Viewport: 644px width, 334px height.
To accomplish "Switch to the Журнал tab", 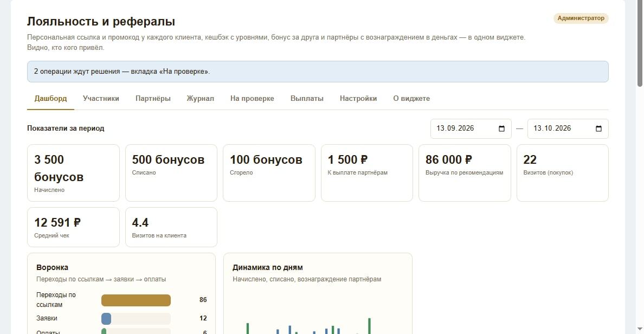I will [x=200, y=99].
